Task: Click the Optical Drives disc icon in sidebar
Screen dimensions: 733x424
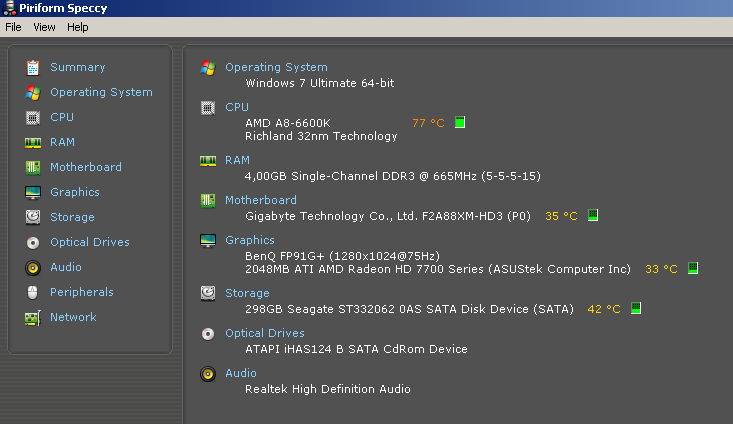Action: [x=33, y=243]
